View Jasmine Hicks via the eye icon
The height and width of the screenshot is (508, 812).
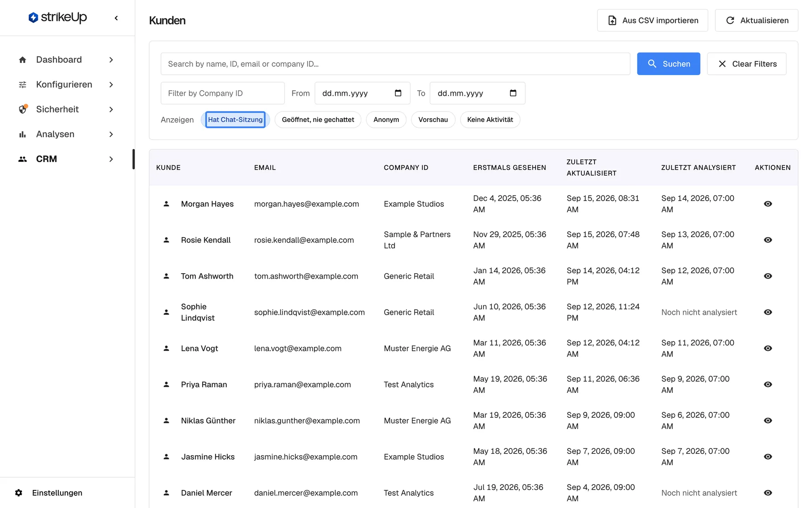click(x=768, y=457)
